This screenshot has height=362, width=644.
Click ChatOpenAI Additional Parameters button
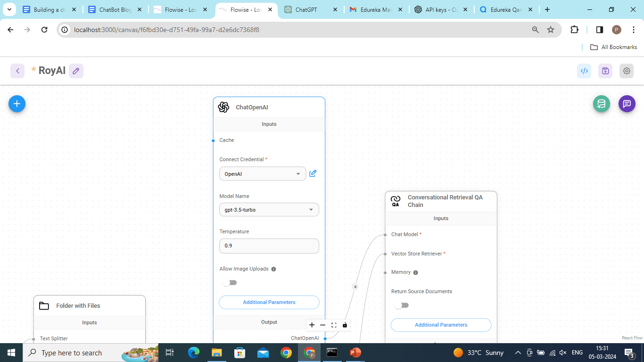coord(269,302)
